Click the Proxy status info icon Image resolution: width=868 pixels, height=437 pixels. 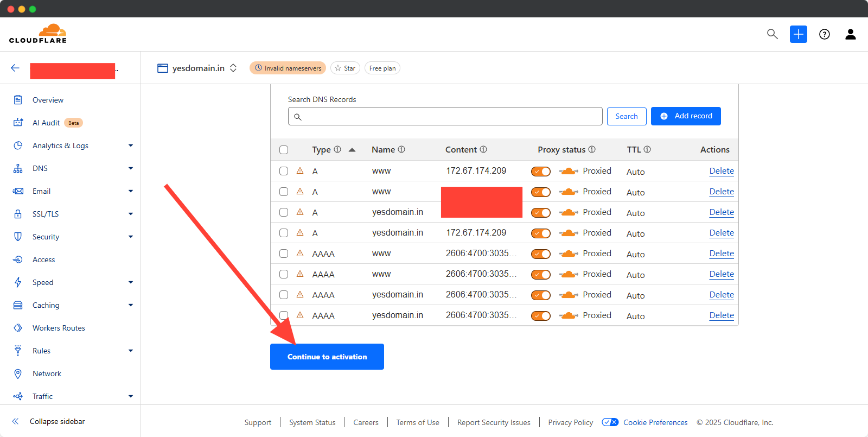[592, 149]
